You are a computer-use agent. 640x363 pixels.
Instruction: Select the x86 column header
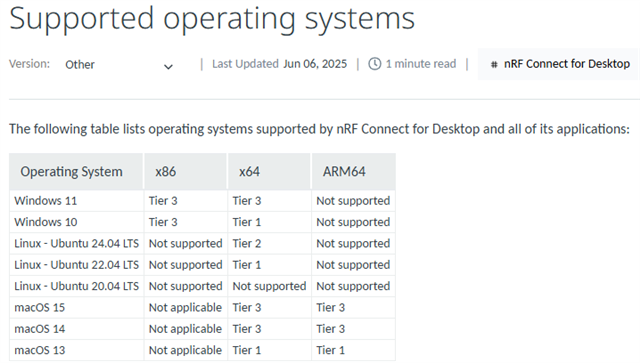(185, 171)
